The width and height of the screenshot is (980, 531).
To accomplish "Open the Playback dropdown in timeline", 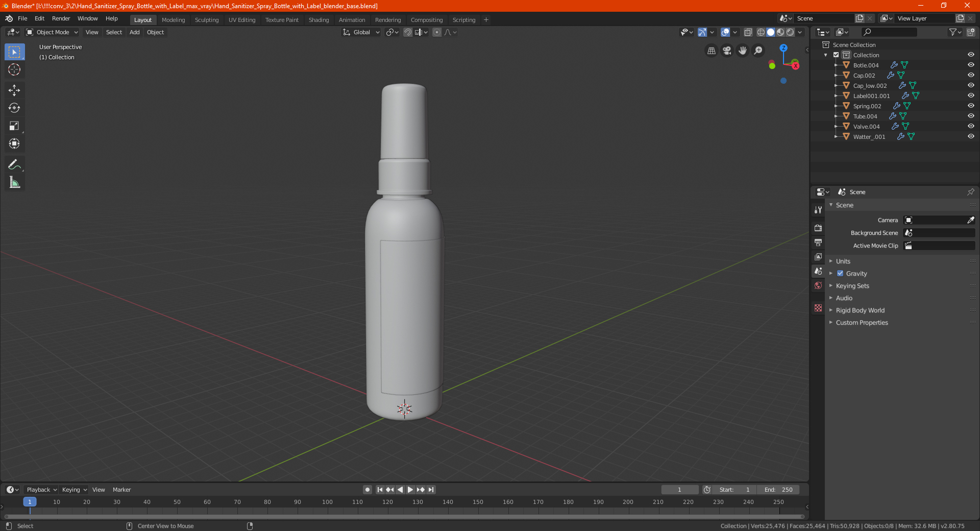I will point(41,490).
